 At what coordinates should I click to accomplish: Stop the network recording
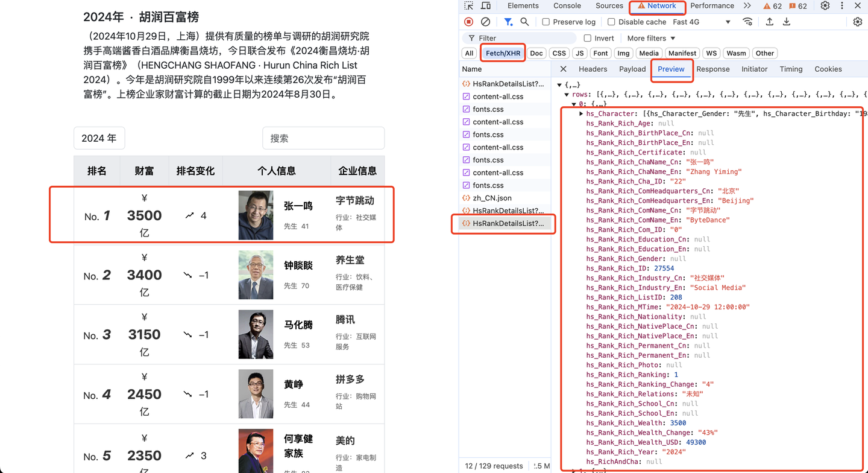(x=468, y=22)
